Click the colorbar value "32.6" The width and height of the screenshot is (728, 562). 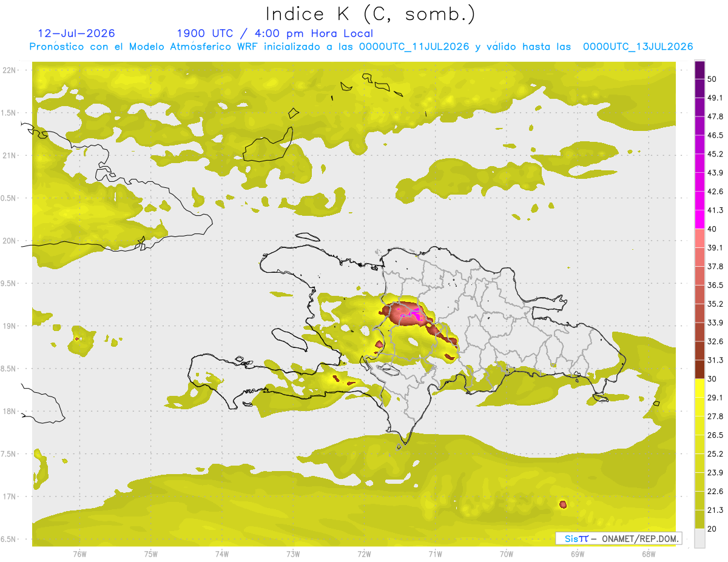[x=715, y=341]
